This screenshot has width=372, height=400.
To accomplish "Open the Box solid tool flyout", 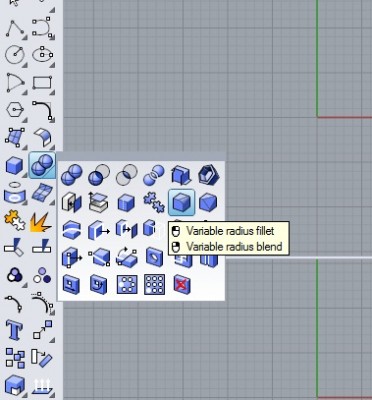I will pos(15,166).
